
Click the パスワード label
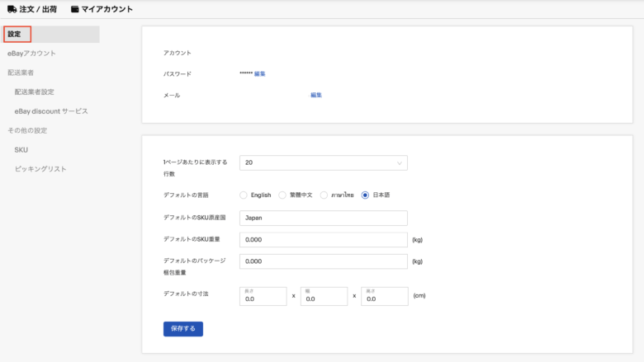[x=178, y=74]
